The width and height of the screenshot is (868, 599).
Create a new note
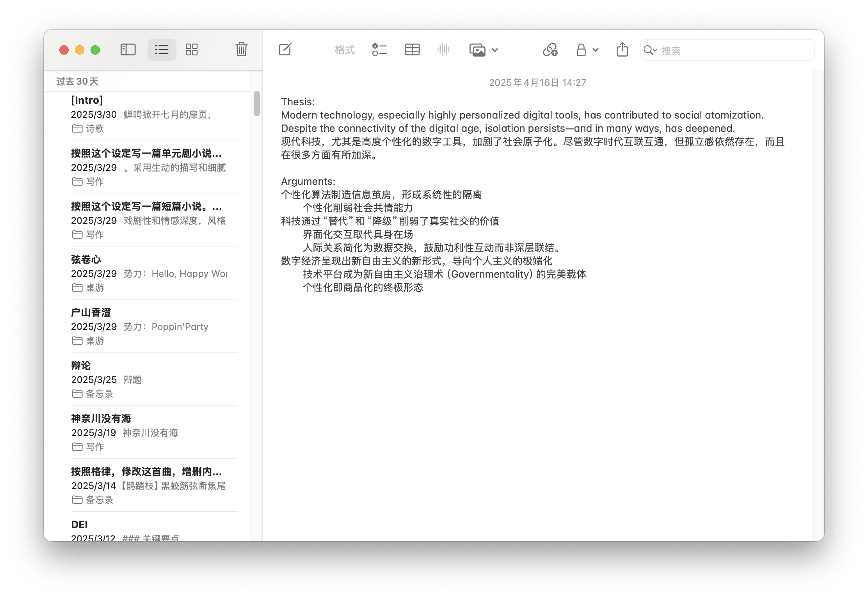click(x=285, y=50)
